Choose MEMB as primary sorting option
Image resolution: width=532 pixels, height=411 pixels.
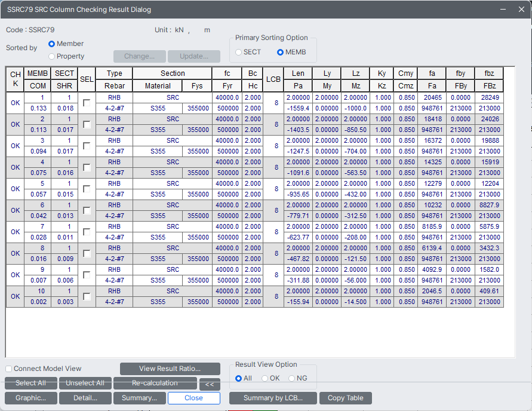coord(280,52)
